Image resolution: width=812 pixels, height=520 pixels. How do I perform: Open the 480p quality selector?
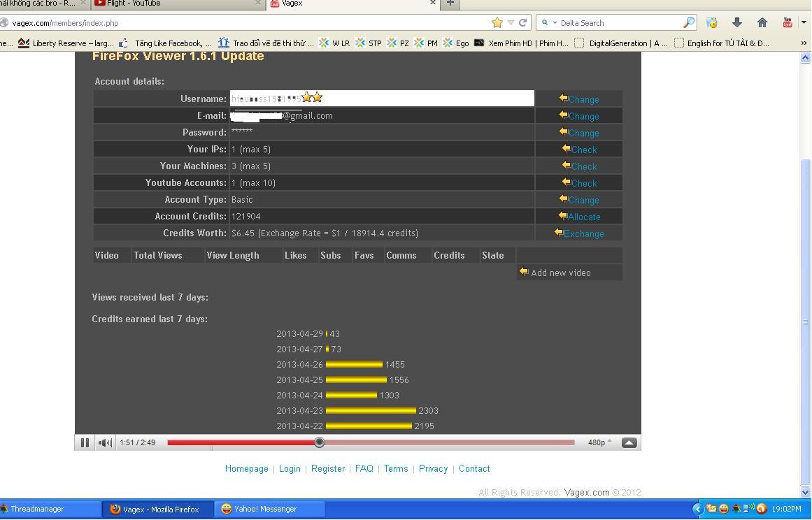click(599, 442)
